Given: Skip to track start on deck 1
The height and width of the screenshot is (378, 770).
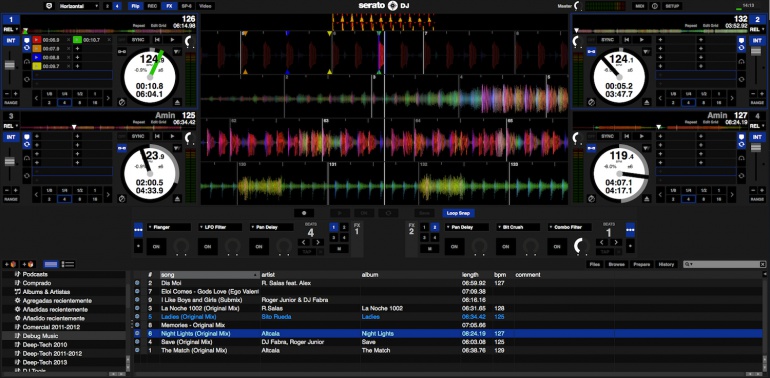Looking at the screenshot, I should (157, 40).
